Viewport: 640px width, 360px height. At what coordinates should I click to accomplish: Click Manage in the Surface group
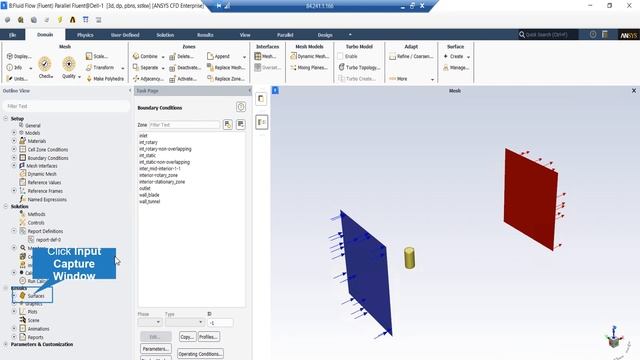[456, 68]
